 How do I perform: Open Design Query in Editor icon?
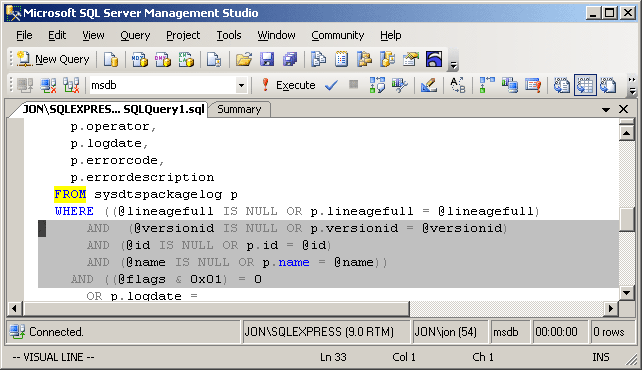coord(428,85)
